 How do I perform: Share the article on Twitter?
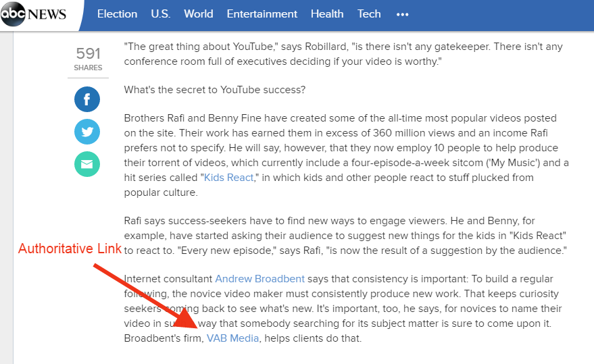coord(87,132)
